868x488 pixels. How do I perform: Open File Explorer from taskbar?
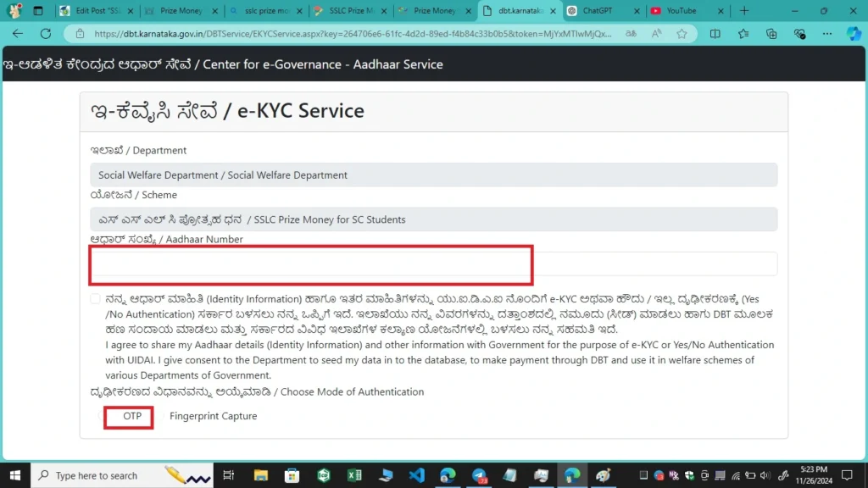[261, 475]
